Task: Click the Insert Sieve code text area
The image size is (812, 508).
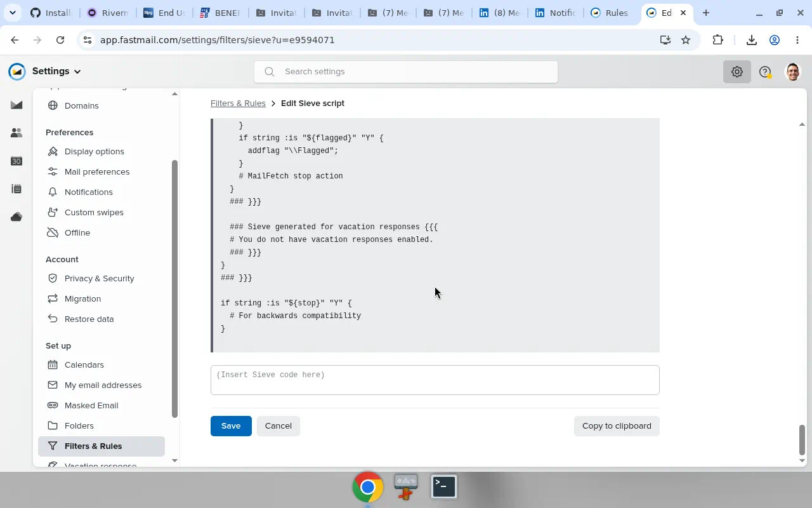Action: (x=435, y=380)
